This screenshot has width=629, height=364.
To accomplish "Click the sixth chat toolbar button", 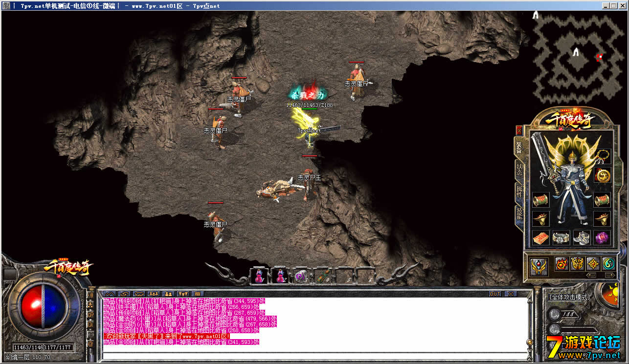I will (183, 294).
